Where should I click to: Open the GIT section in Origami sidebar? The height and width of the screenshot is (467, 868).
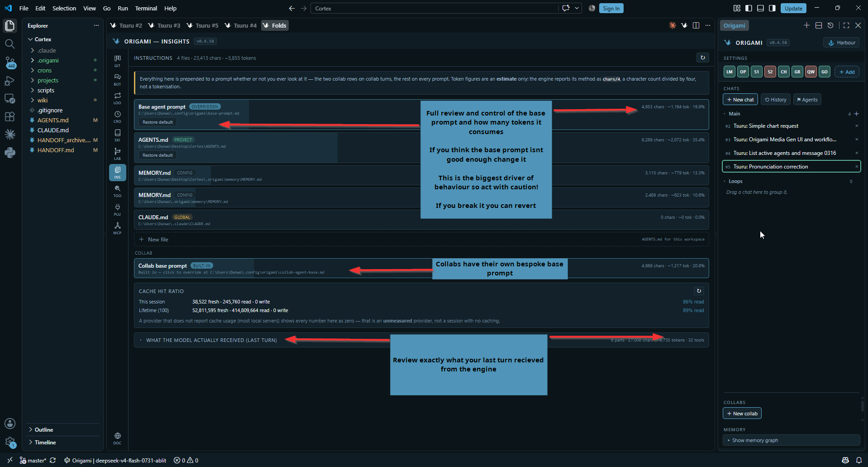pyautogui.click(x=117, y=61)
